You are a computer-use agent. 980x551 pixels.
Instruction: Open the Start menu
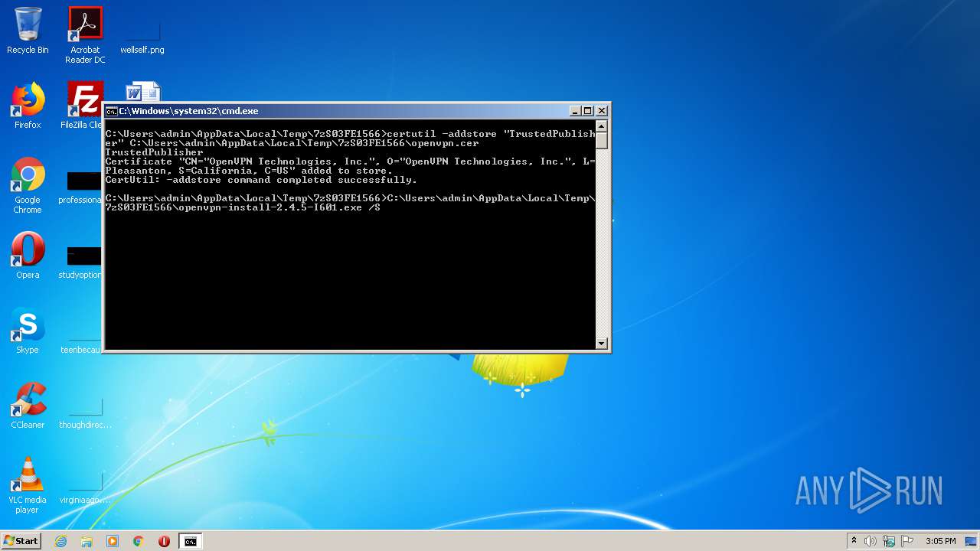(x=21, y=541)
